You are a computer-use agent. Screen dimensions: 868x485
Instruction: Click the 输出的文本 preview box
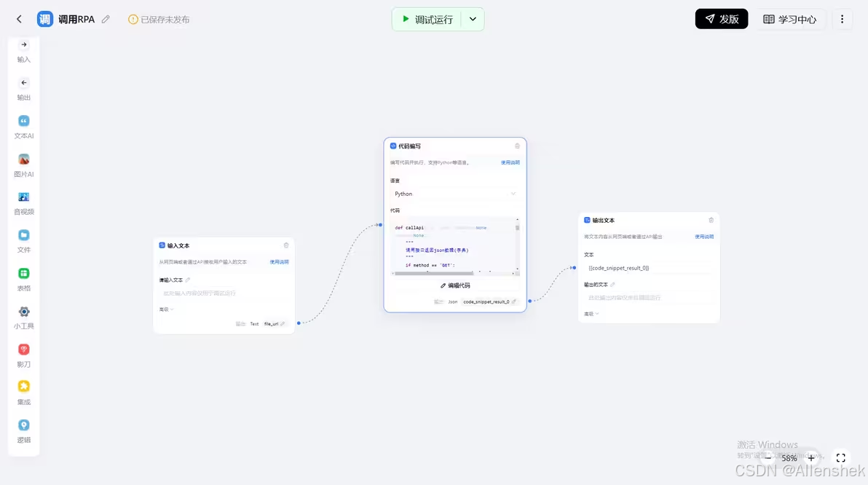[648, 298]
